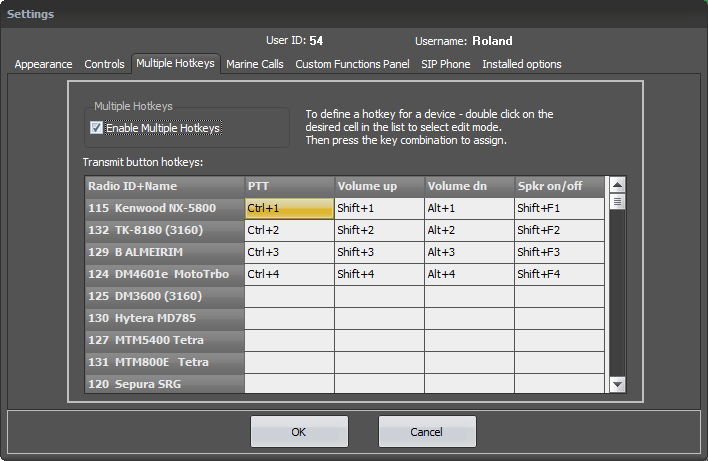Select the Ctrl+2 PTT cell

point(289,230)
